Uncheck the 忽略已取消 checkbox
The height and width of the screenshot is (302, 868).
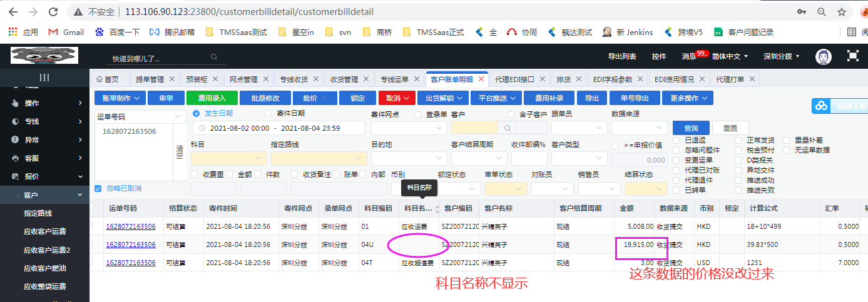point(98,188)
